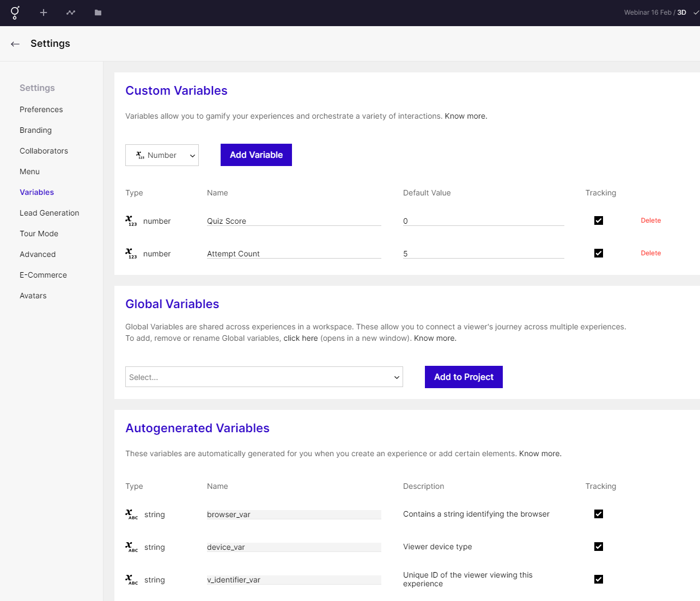Open Menu settings section
Screen dimensions: 700x601
[x=29, y=171]
